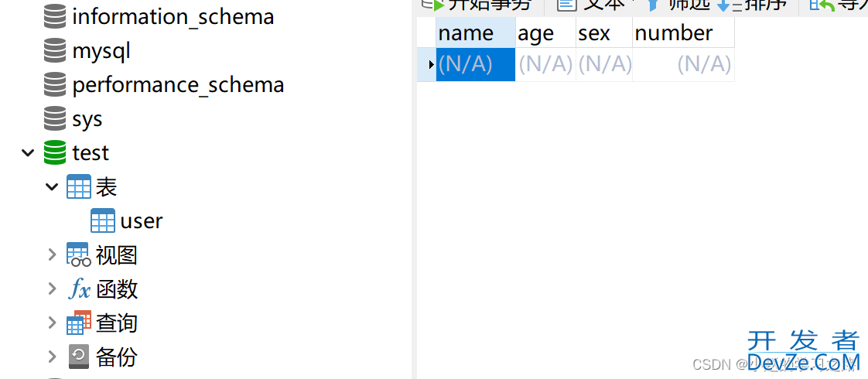The width and height of the screenshot is (868, 379).
Task: Select the 查询 queries icon
Action: click(78, 323)
